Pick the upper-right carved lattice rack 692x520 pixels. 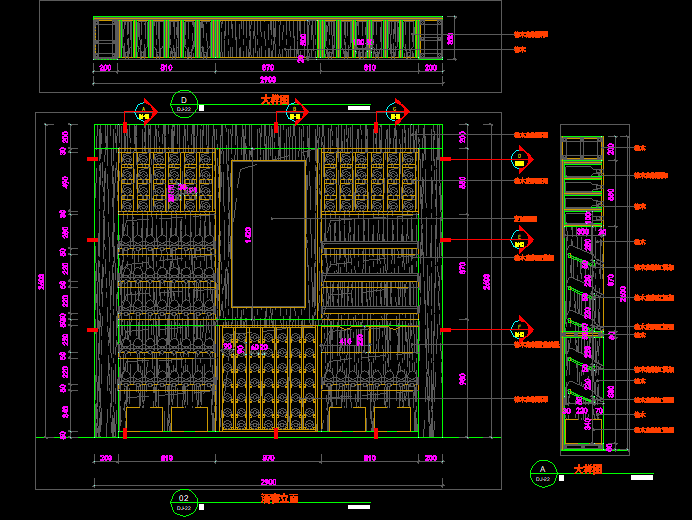370,181
